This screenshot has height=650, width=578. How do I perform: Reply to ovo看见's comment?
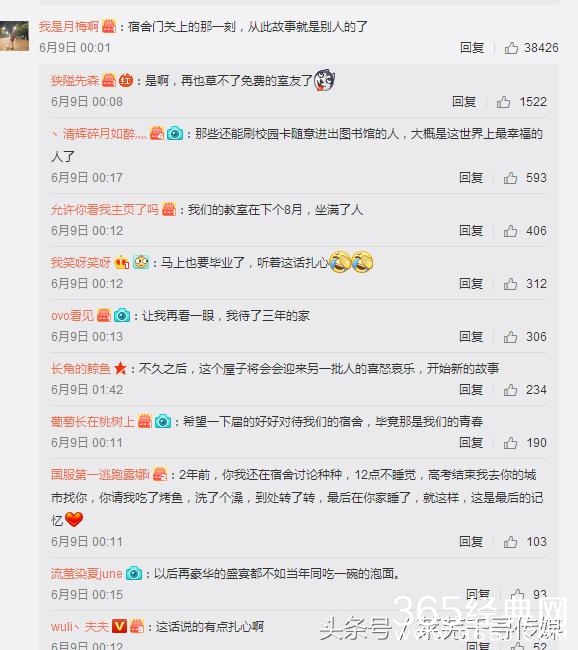pos(471,337)
